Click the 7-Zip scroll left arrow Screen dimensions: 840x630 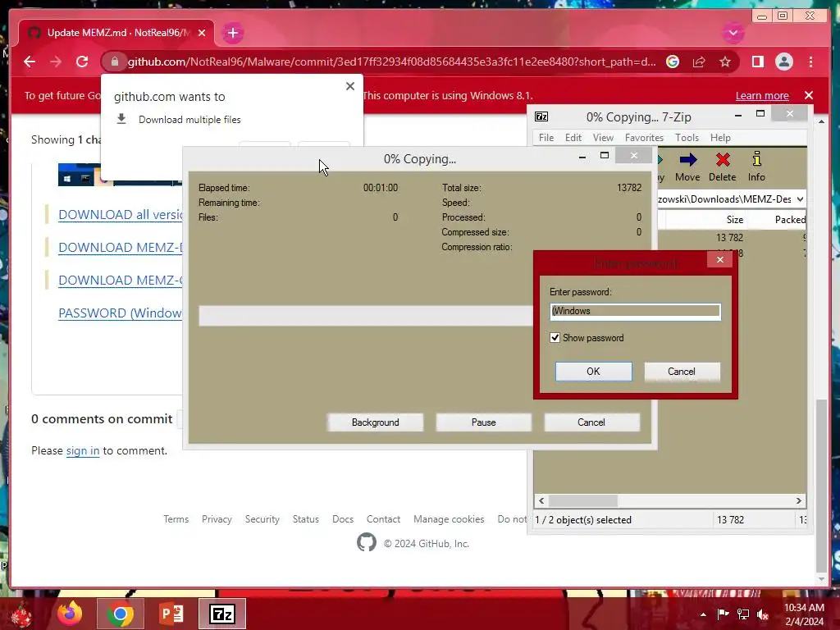coord(541,500)
